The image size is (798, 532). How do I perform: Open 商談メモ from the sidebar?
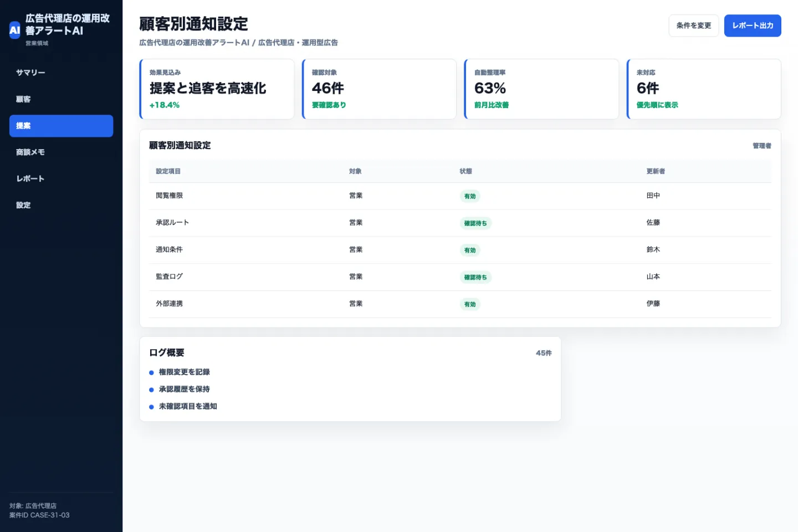coord(61,152)
